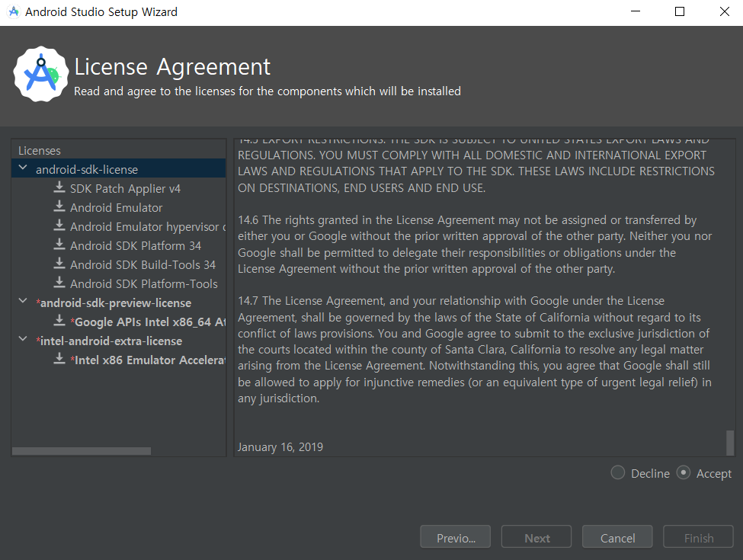Select the Accept radio button
The width and height of the screenshot is (743, 560).
pyautogui.click(x=684, y=473)
